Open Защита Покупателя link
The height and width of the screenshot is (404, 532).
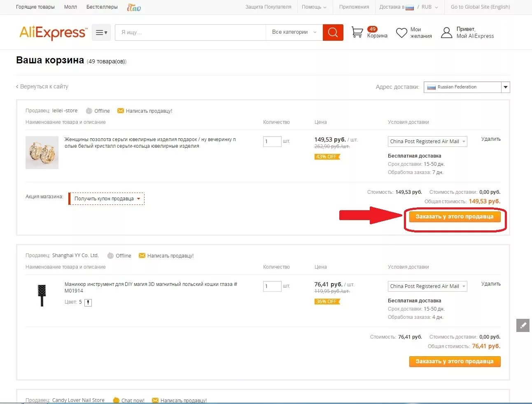268,7
